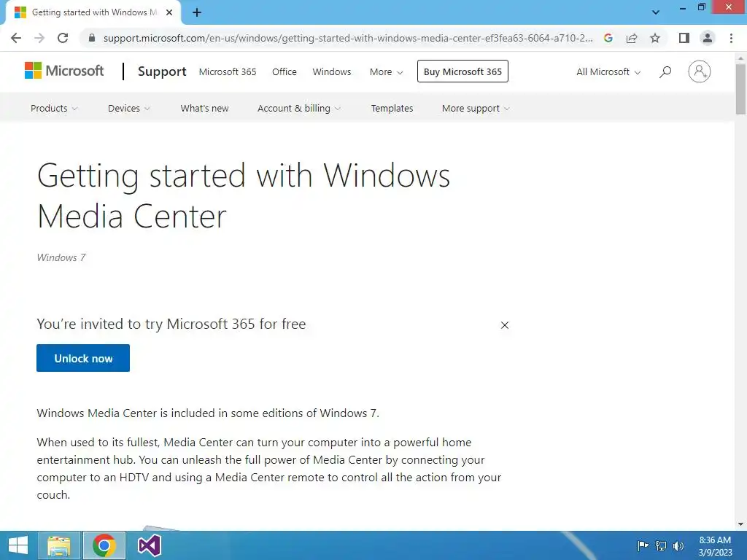
Task: Open Action Center flag icon
Action: coord(643,545)
